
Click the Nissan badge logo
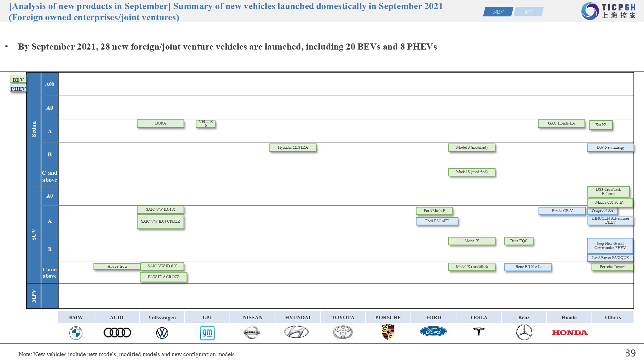(251, 332)
